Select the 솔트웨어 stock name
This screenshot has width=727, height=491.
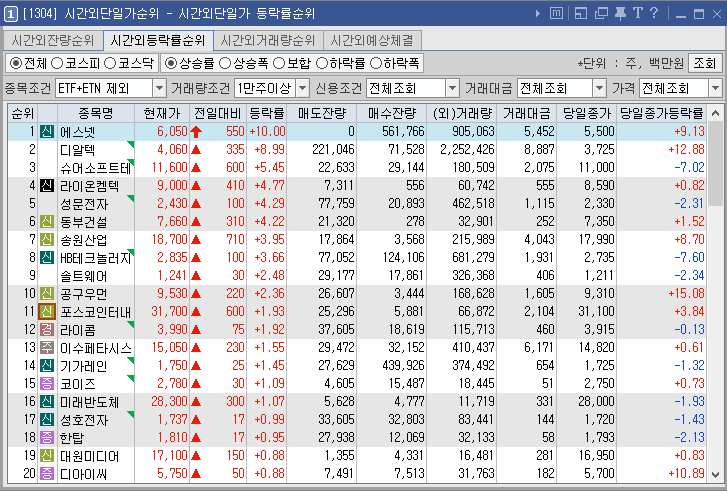tap(84, 276)
